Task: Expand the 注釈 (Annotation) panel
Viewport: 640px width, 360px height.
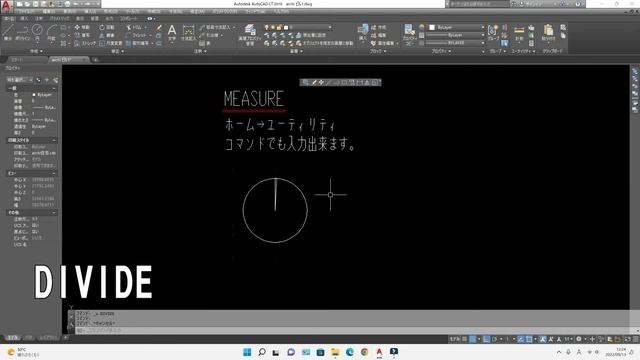Action: pyautogui.click(x=200, y=51)
